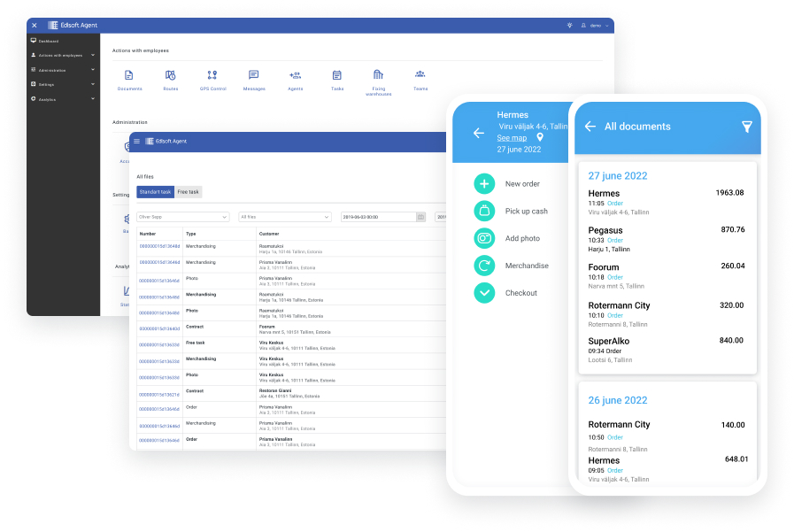This screenshot has height=532, width=794.
Task: Open the Agents icon
Action: (296, 75)
